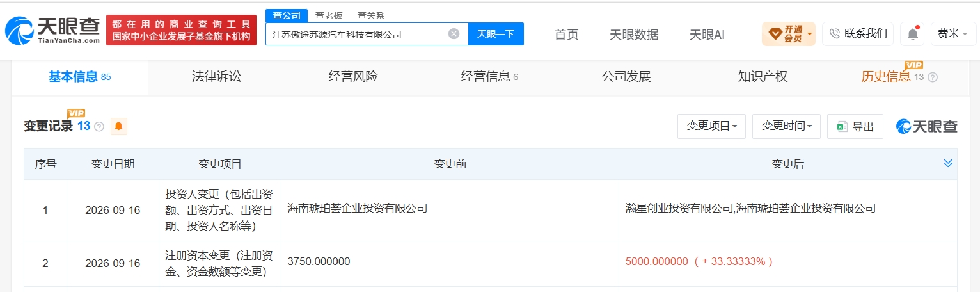Switch to the 查老板 search tab
The width and height of the screenshot is (980, 292).
[x=328, y=16]
